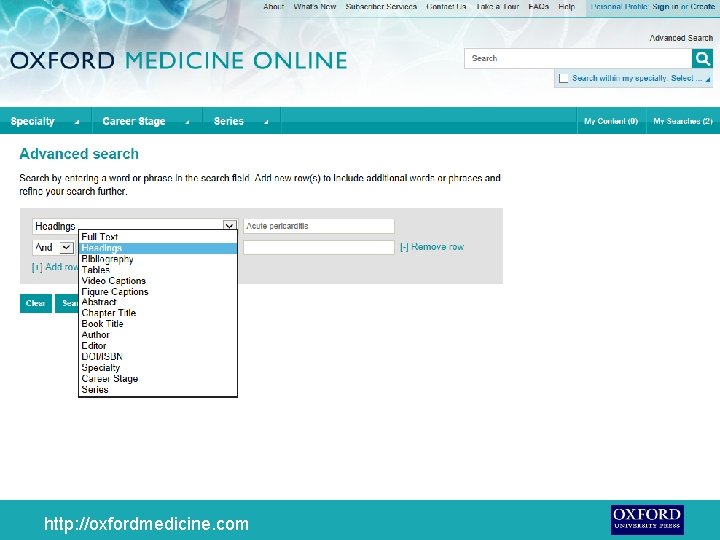This screenshot has width=720, height=540.
Task: Open My Content (0)
Action: point(611,121)
